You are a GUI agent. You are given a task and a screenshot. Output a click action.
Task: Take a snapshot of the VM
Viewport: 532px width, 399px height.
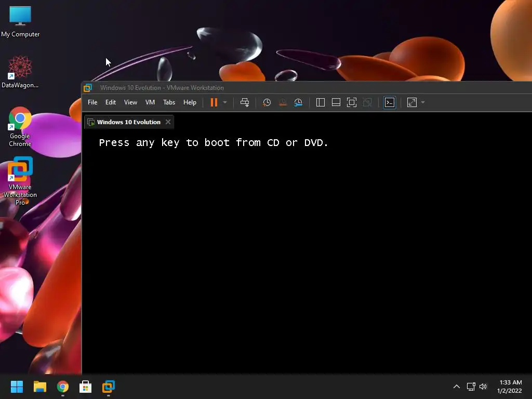(267, 102)
